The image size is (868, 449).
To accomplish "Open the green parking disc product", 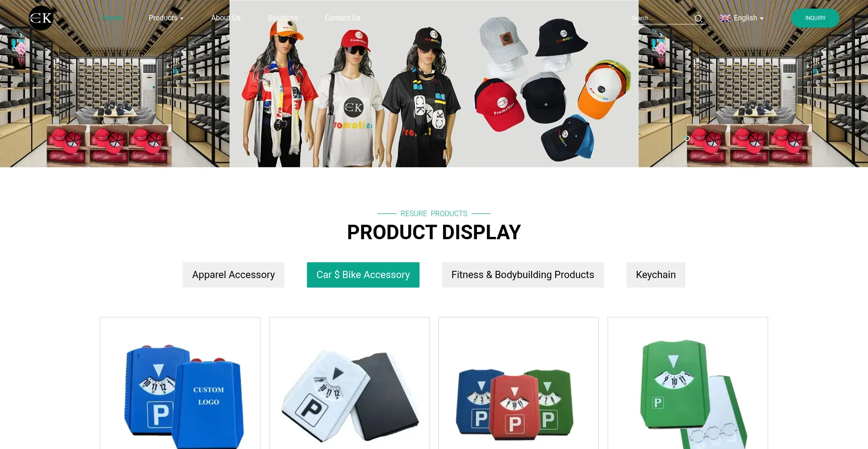I will (x=688, y=383).
